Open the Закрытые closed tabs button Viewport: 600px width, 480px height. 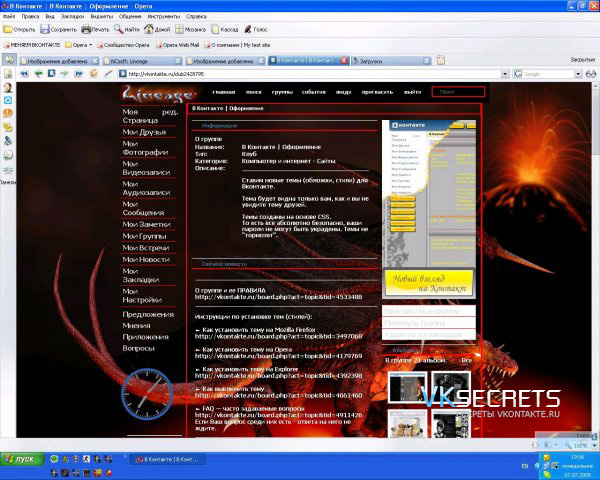582,60
